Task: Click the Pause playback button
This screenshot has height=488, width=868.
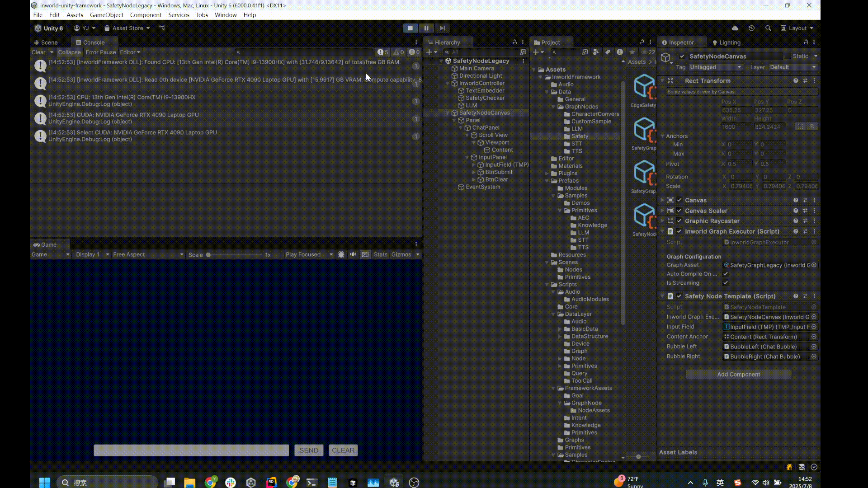Action: coord(426,28)
